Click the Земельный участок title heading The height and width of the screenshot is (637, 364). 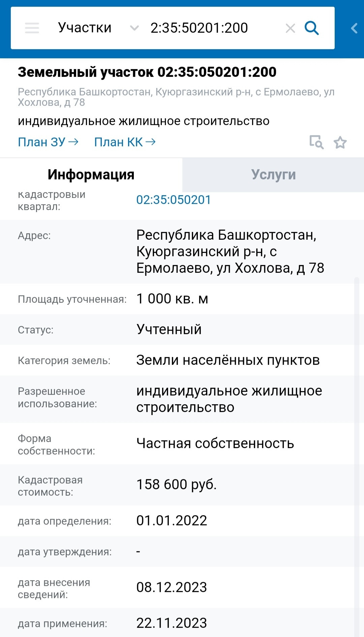tap(147, 72)
